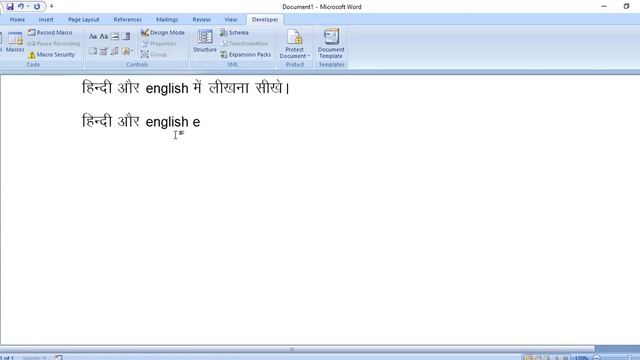Insert a Date Picker content control

pos(104,51)
